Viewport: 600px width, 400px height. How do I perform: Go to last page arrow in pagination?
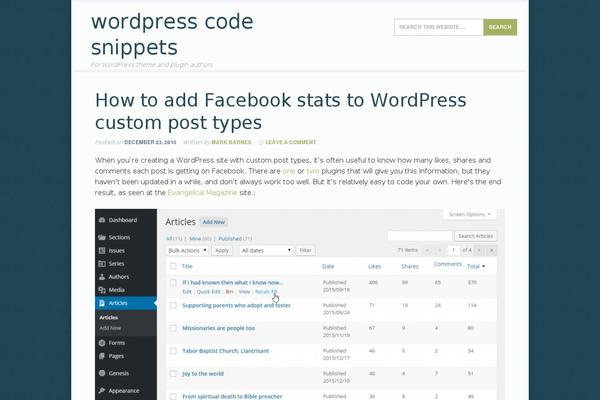pyautogui.click(x=492, y=250)
